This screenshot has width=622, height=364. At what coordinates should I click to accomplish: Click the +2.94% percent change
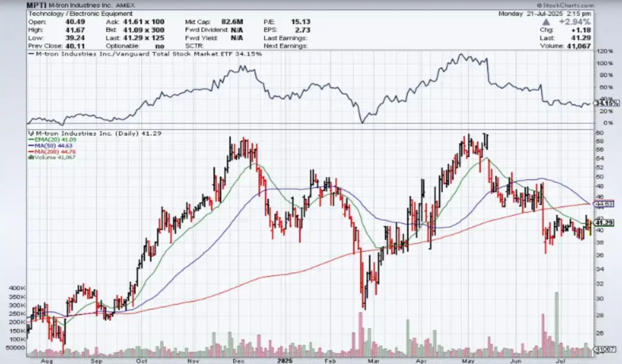point(575,22)
